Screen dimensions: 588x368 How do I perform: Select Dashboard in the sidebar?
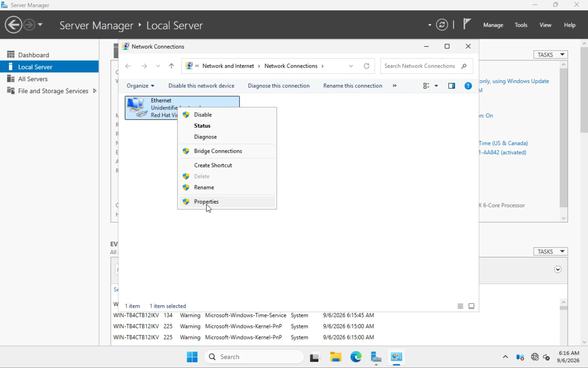point(49,55)
